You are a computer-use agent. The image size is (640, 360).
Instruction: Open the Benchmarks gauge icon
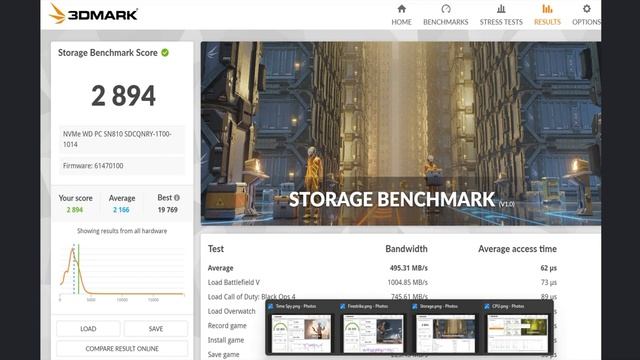tap(446, 9)
